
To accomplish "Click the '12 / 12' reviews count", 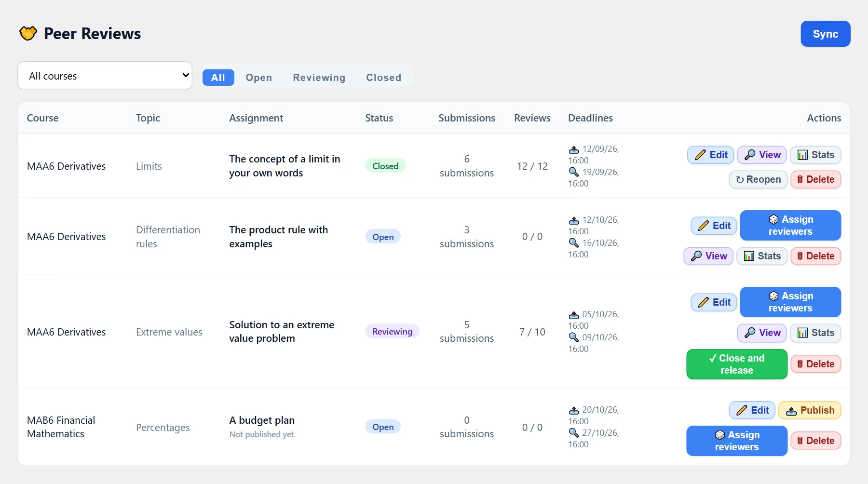I will [532, 166].
